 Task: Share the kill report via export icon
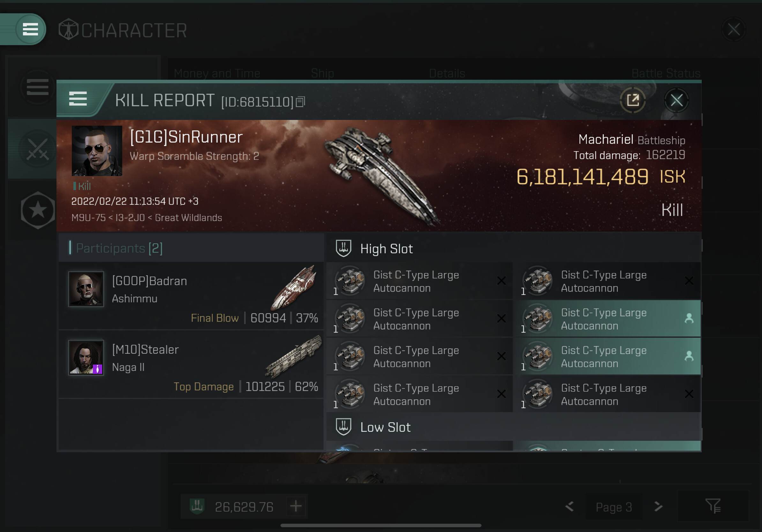632,100
